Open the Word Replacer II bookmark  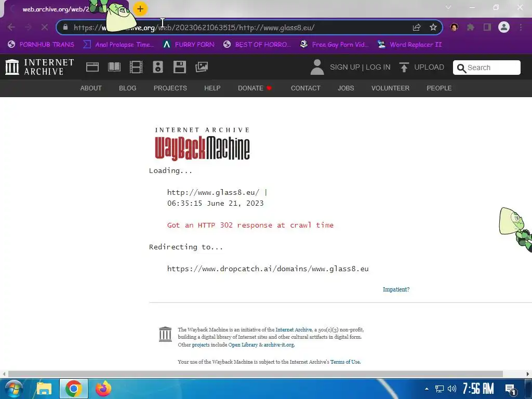point(409,45)
